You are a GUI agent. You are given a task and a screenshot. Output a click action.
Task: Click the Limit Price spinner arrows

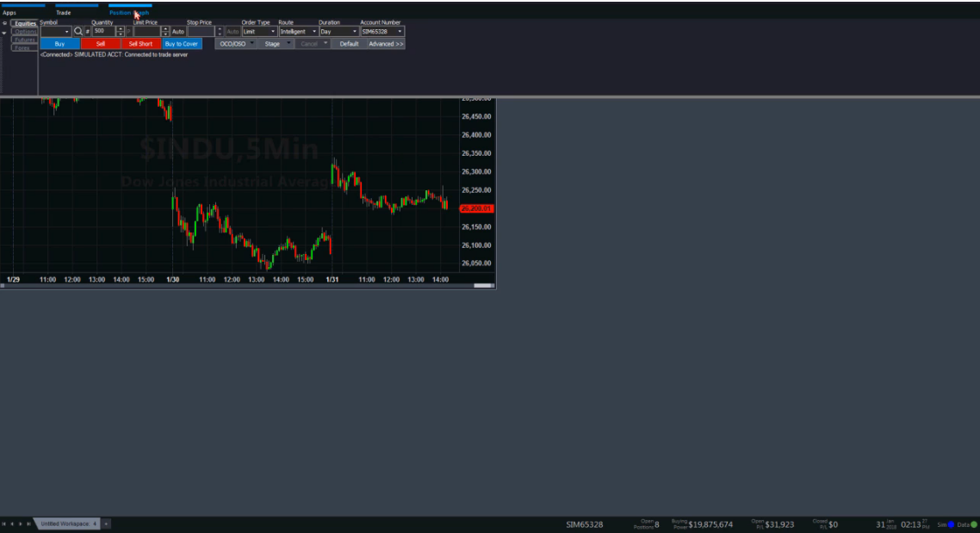click(x=165, y=31)
